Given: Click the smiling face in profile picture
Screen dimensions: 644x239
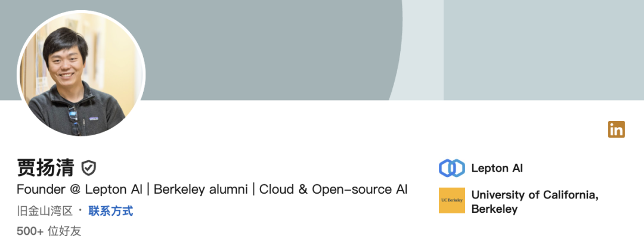Looking at the screenshot, I should click(66, 61).
